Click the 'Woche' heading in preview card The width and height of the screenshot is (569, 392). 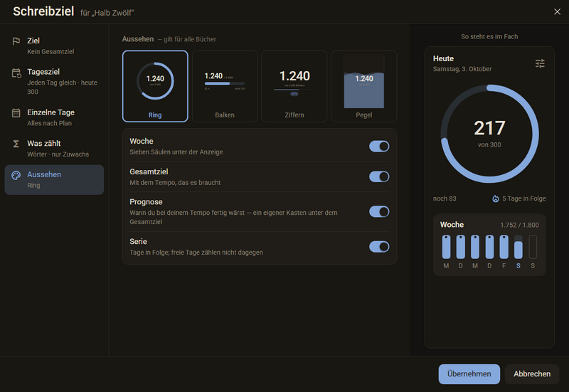click(452, 225)
